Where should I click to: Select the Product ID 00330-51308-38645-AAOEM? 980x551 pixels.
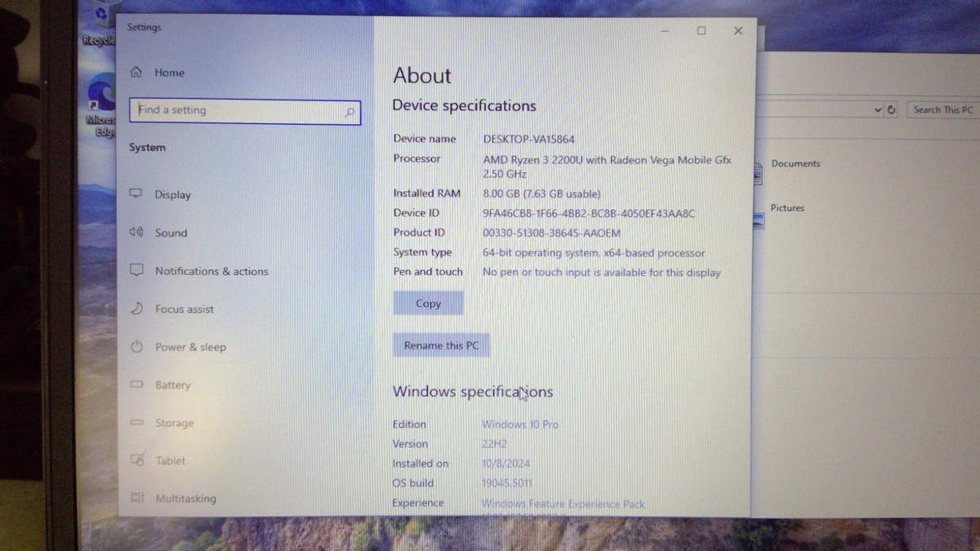tap(551, 233)
